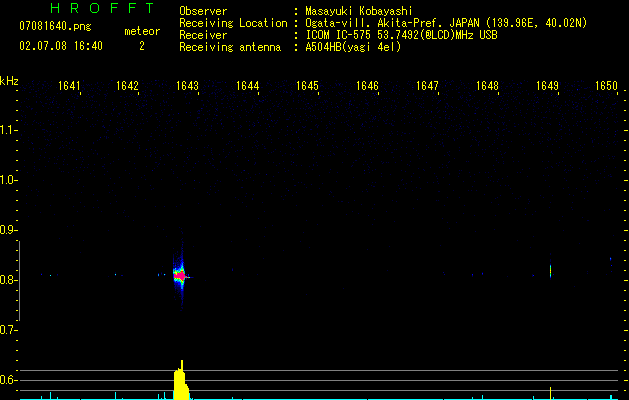Image resolution: width=629 pixels, height=400 pixels.
Task: Click frequency axis label 0.6
Action: 8,380
